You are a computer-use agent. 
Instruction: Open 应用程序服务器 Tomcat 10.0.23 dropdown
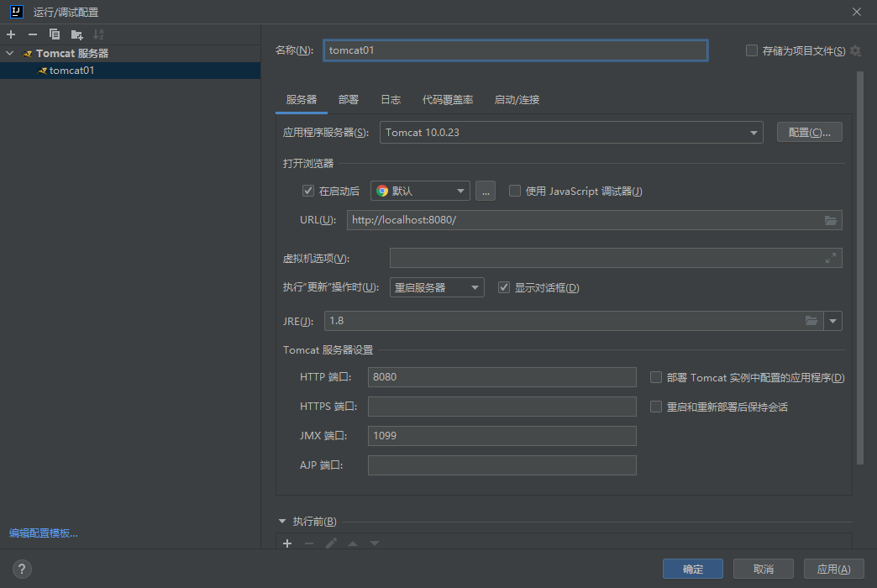571,133
